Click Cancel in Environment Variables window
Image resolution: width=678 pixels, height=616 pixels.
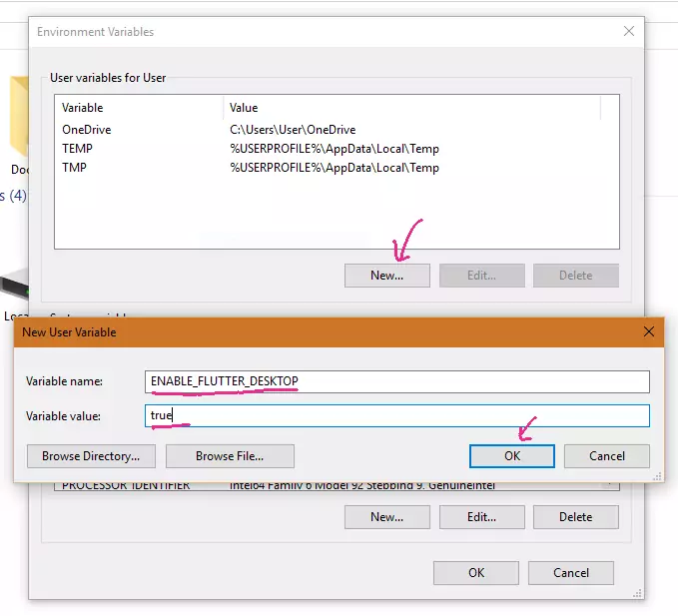571,573
